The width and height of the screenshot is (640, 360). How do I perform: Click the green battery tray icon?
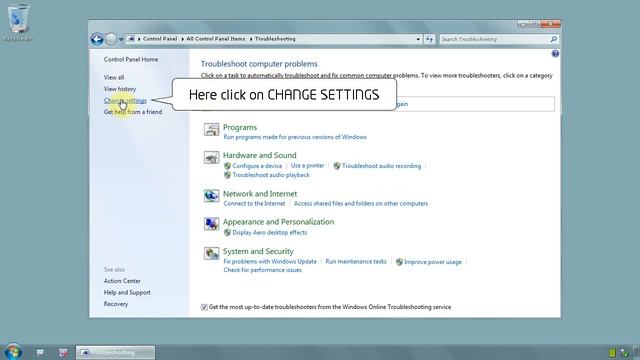click(x=612, y=353)
